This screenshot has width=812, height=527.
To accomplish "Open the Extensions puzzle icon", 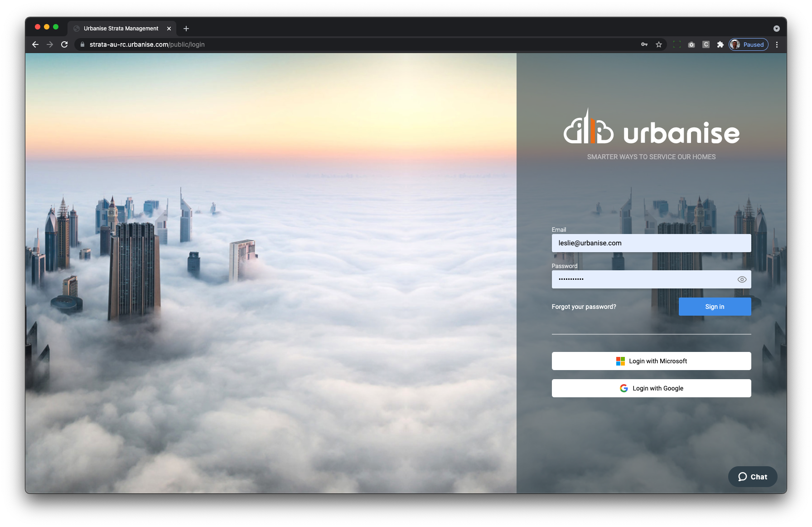I will pyautogui.click(x=720, y=44).
